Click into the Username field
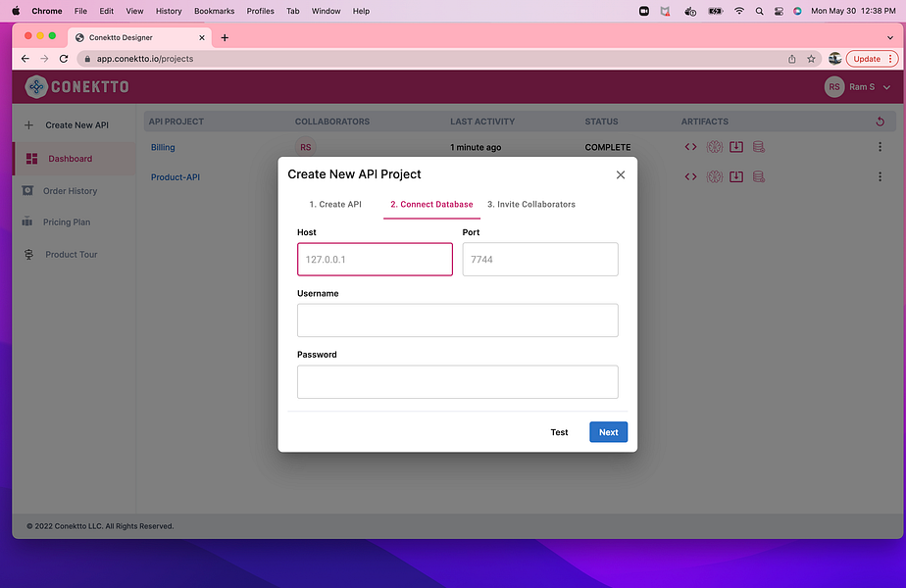 coord(458,320)
